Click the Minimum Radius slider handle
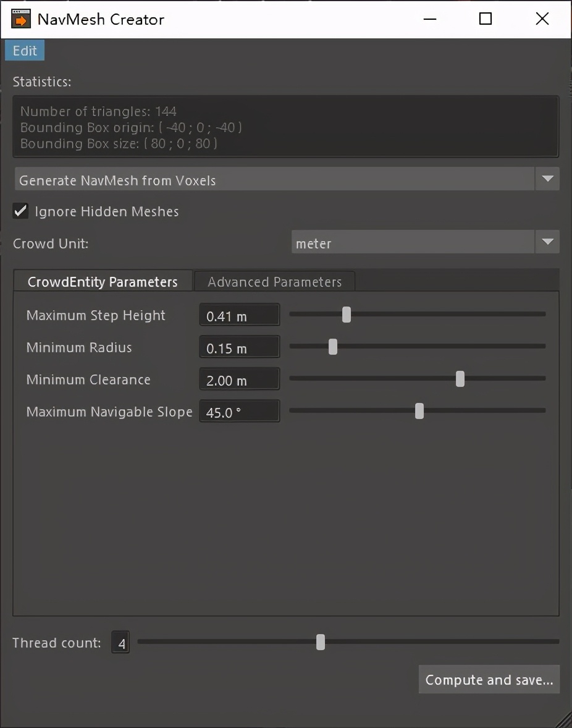Viewport: 572px width, 728px height. click(x=333, y=347)
